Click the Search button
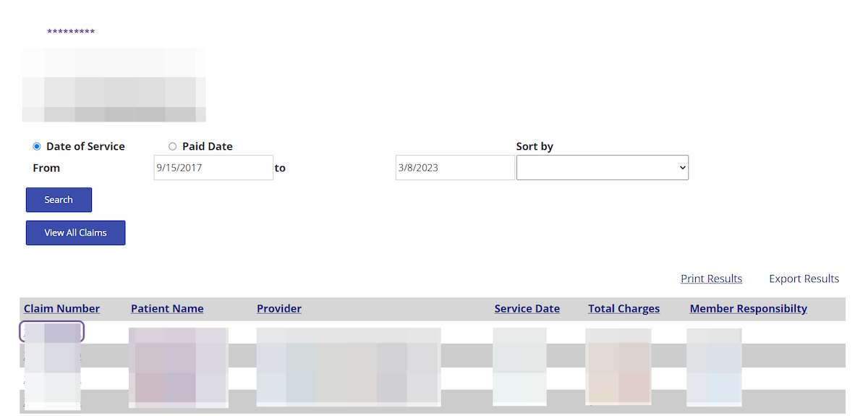868x416 pixels. point(59,200)
